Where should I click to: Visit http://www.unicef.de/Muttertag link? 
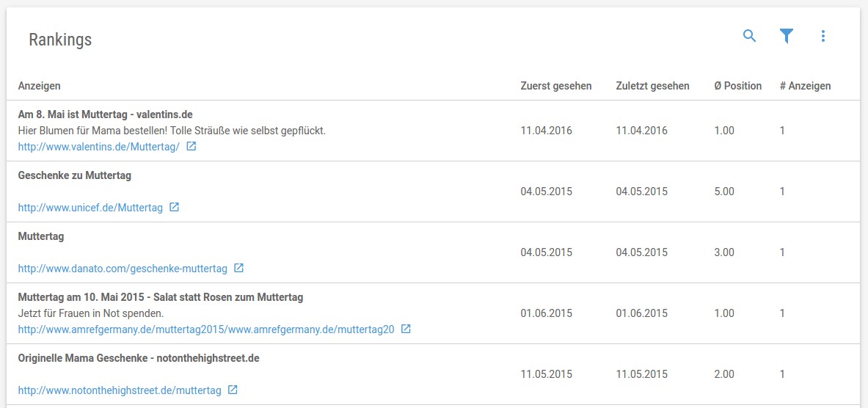pos(90,208)
